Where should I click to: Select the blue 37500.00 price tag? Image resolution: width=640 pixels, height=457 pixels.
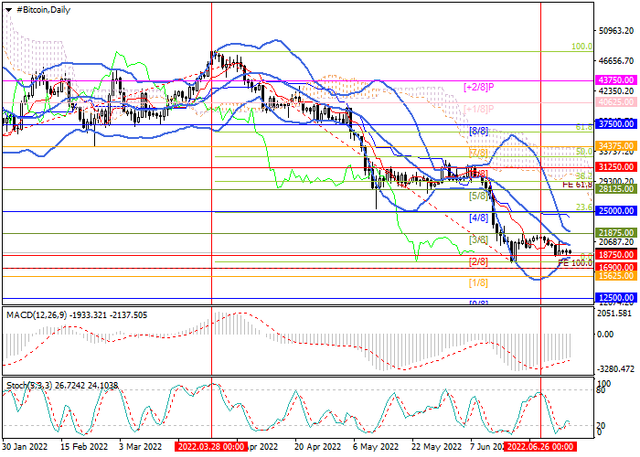[612, 124]
